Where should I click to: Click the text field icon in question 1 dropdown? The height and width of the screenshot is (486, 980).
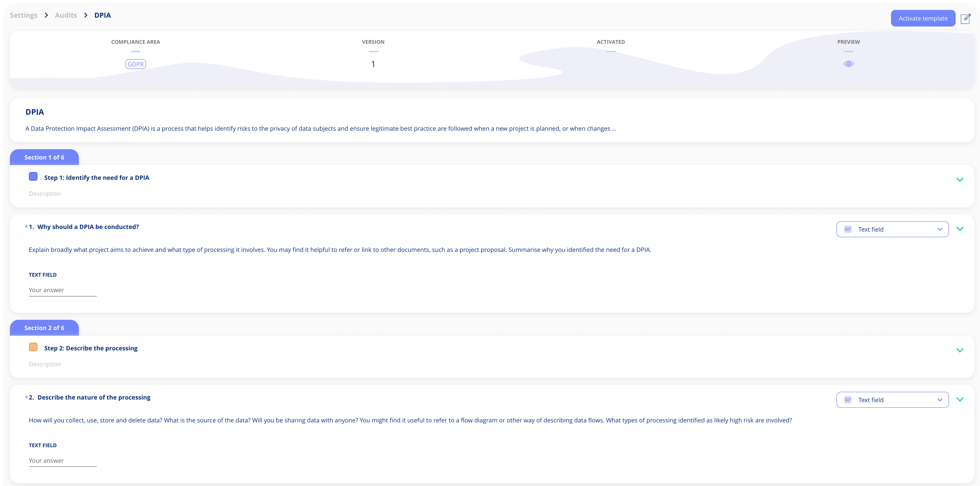point(848,229)
